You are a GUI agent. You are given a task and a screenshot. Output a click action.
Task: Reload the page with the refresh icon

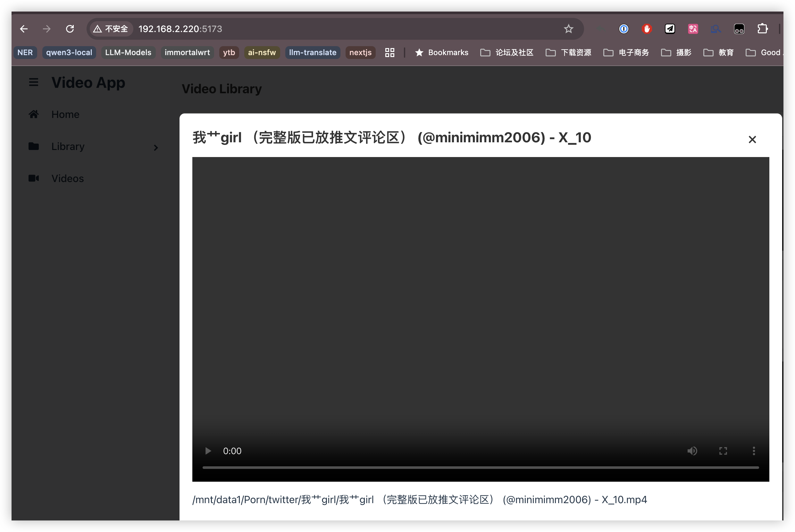tap(70, 29)
